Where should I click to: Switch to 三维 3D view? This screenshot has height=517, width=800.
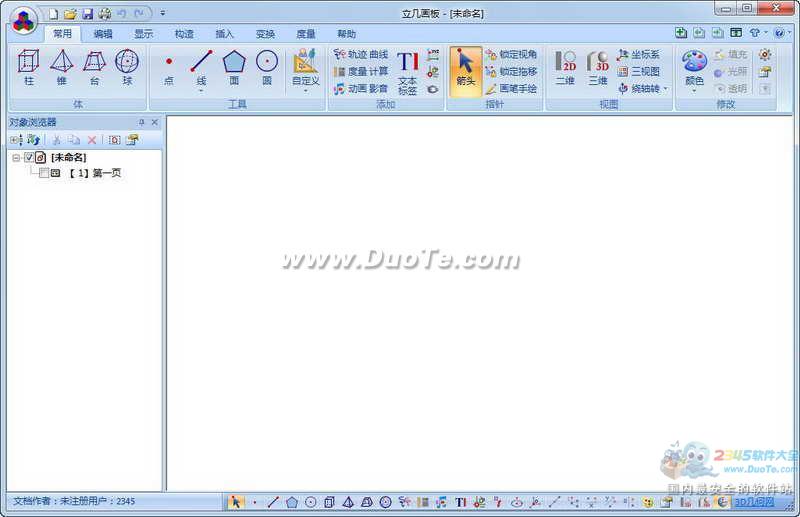[x=598, y=67]
